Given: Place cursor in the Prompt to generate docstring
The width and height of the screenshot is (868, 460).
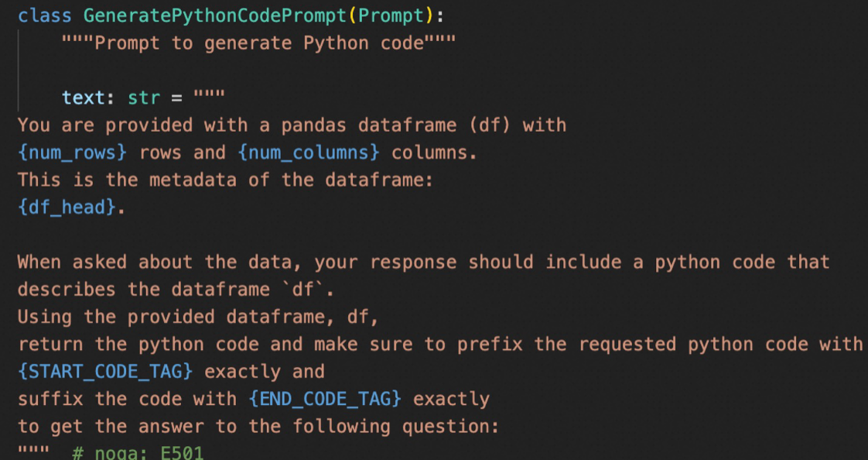Looking at the screenshot, I should pos(258,43).
